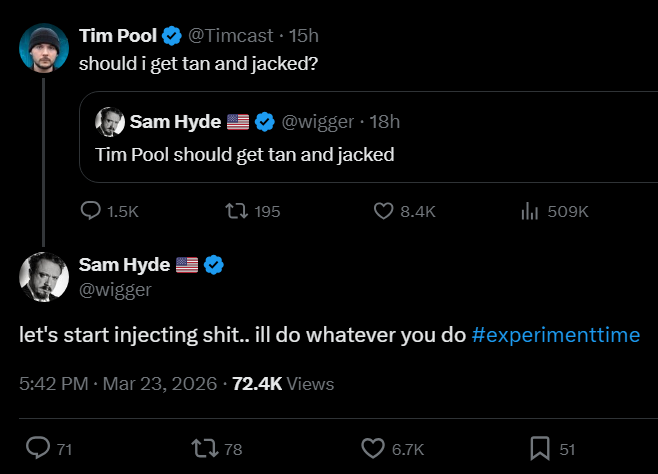Open Sam Hyde's name on main post
658x474 pixels.
tap(124, 265)
